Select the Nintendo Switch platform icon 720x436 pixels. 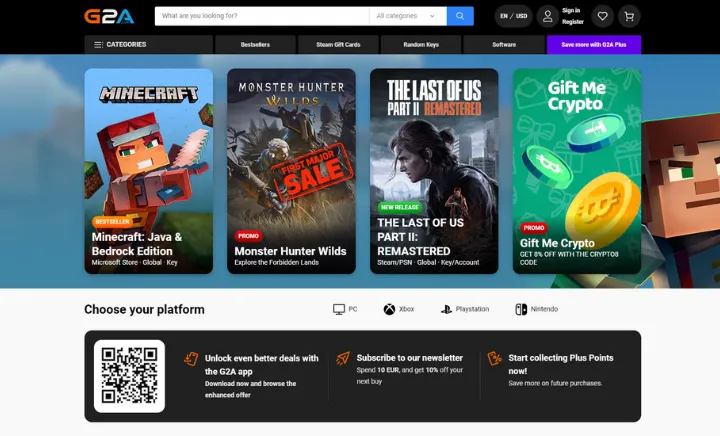pos(521,309)
